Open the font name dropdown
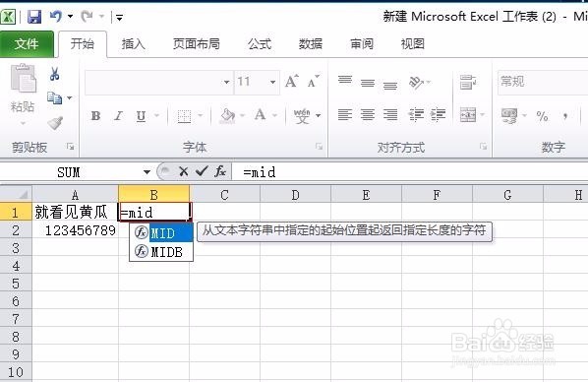 [x=226, y=82]
